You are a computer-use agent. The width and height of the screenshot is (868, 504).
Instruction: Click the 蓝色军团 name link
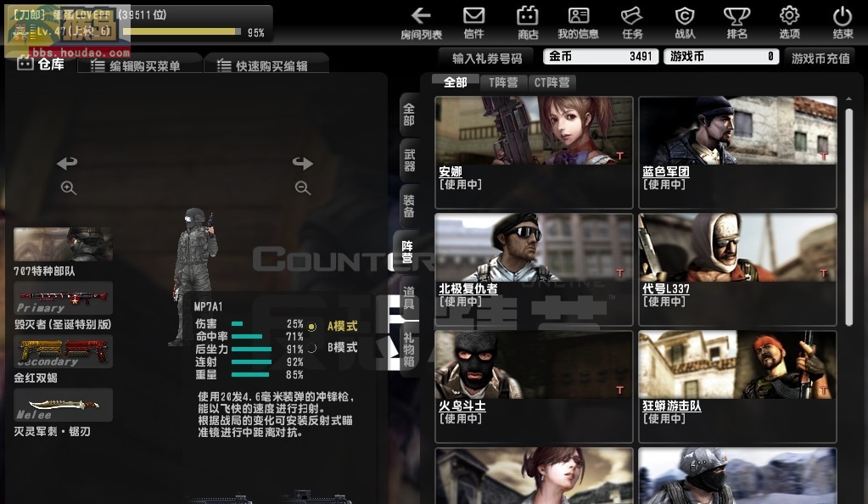pos(666,171)
